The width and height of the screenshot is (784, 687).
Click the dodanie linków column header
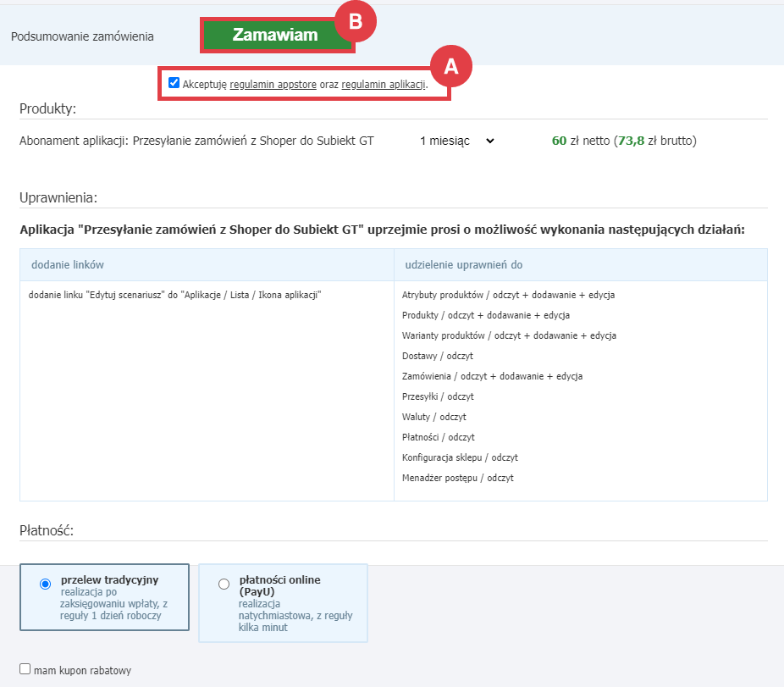pos(68,265)
